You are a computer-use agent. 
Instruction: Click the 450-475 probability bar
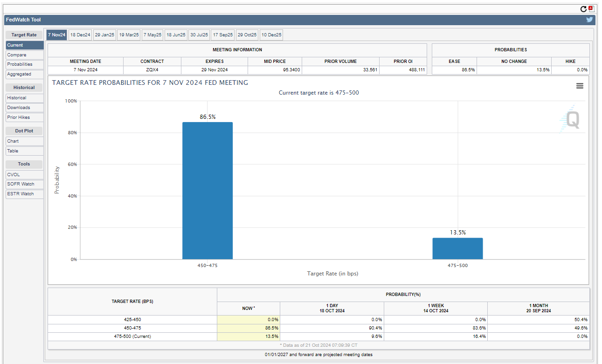click(x=208, y=191)
